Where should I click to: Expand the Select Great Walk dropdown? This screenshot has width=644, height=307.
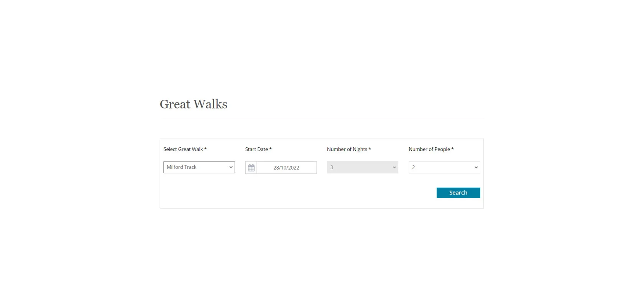199,167
